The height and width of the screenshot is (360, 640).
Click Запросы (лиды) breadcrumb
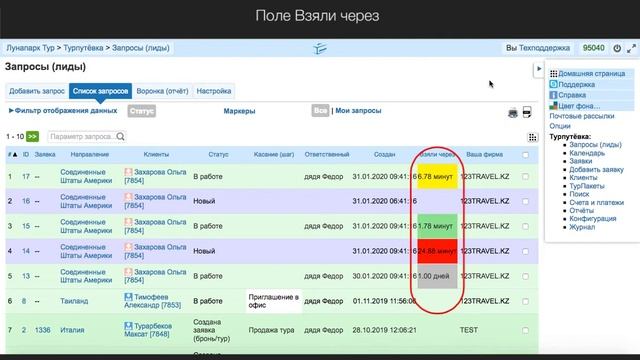click(141, 48)
